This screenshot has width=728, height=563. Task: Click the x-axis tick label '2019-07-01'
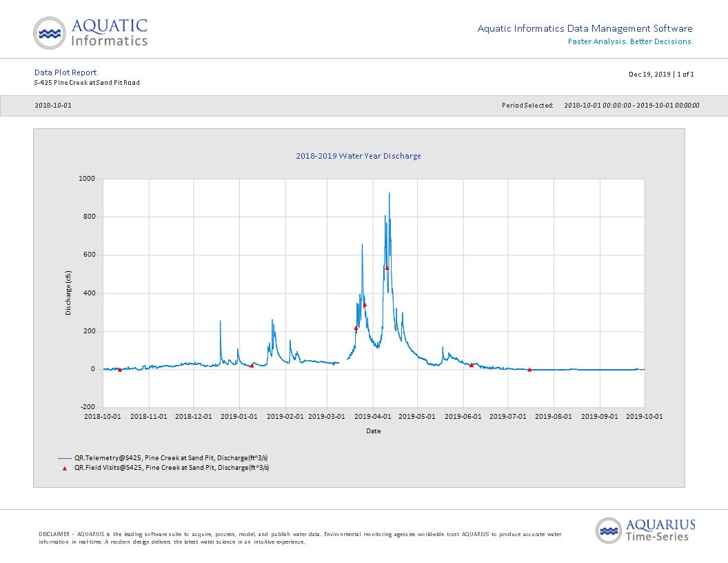[508, 416]
